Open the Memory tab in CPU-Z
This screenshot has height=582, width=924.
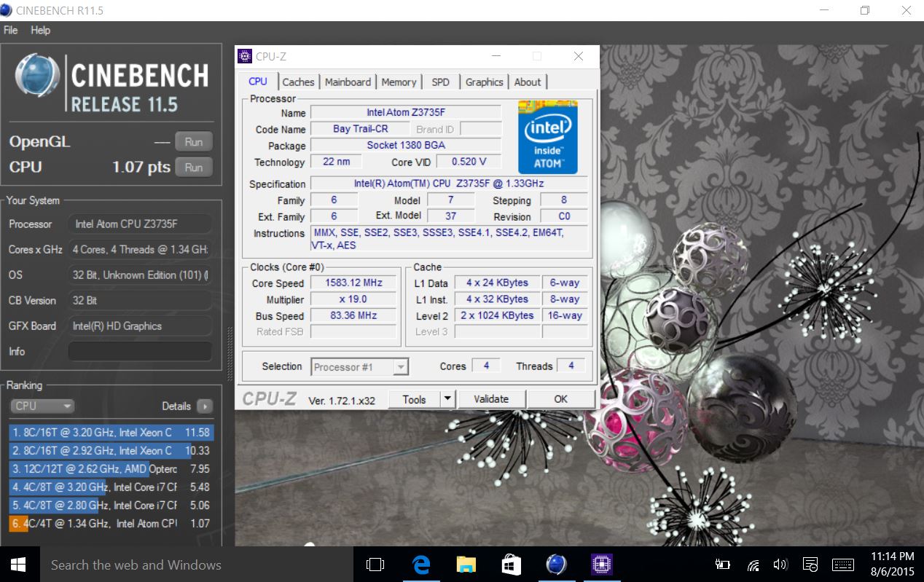coord(399,82)
